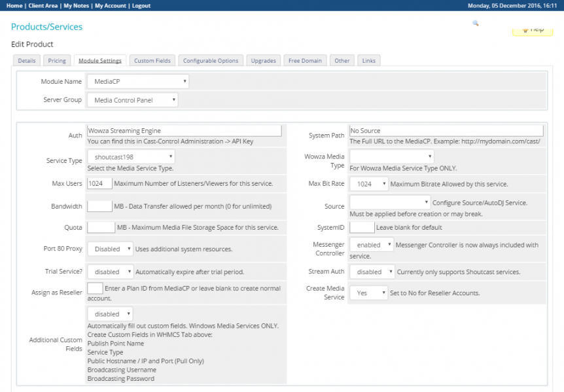Expand the Stream Auth dropdown
The width and height of the screenshot is (564, 392).
pos(372,272)
